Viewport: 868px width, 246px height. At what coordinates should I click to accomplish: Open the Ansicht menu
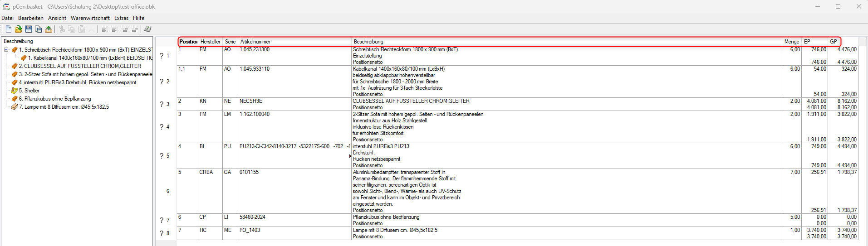(x=57, y=18)
